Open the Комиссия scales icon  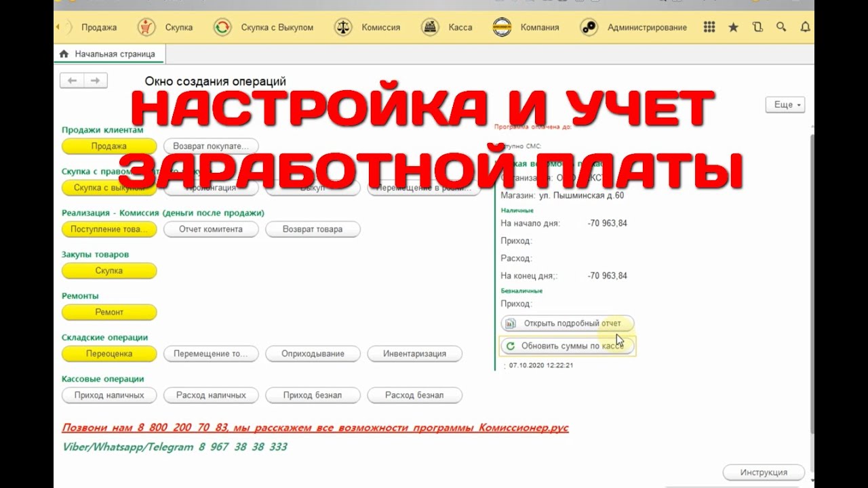coord(343,28)
